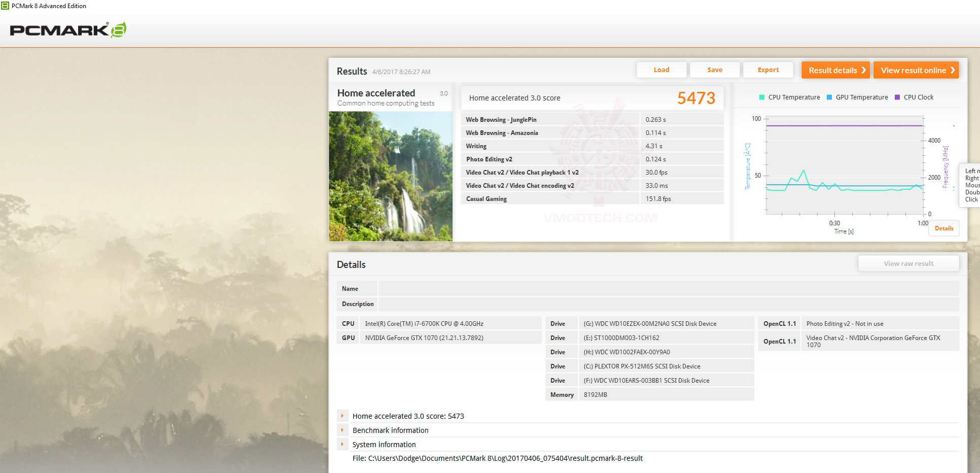Expand System information section
Screen dimensions: 980x473
343,444
